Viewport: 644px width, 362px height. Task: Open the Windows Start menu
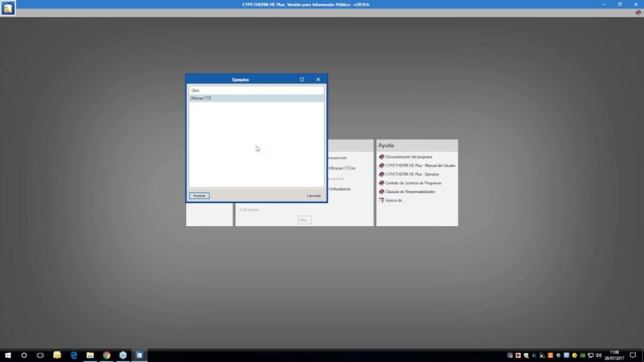click(8, 355)
